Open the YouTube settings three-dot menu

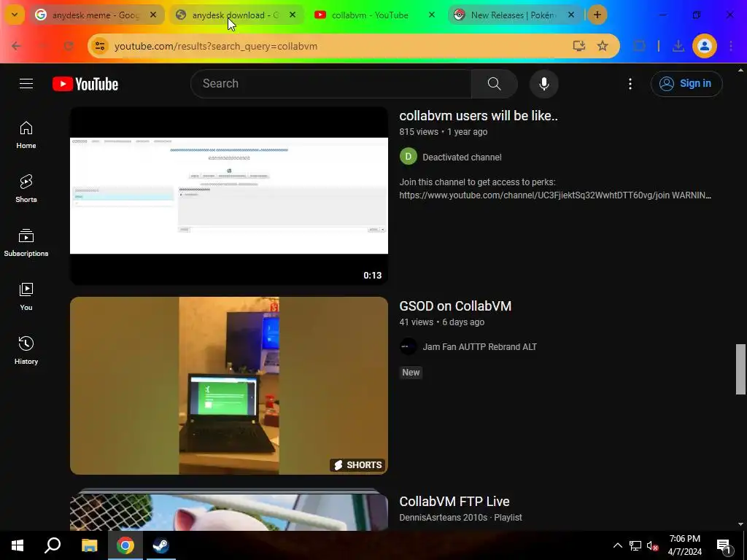click(630, 84)
